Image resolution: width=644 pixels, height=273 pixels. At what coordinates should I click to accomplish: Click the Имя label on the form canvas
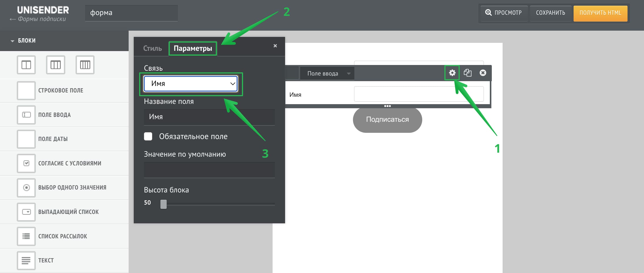click(295, 95)
